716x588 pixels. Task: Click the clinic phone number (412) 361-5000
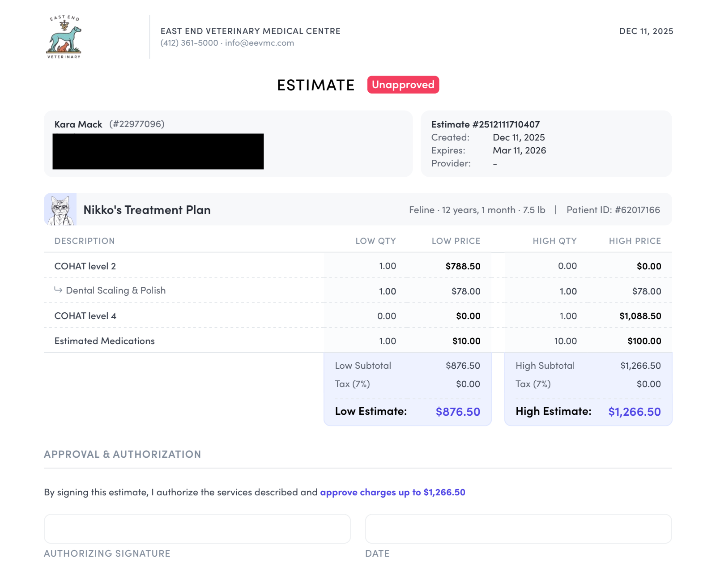tap(189, 43)
